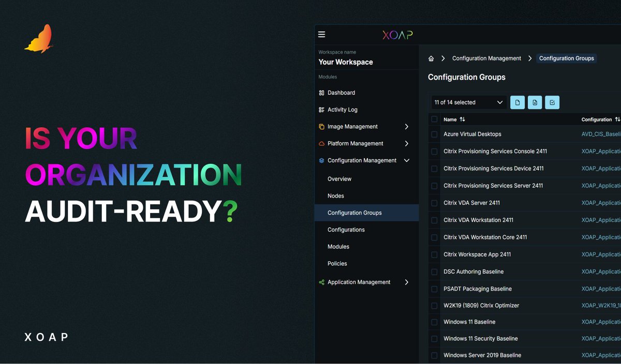Open the '11 of 14 selected' dropdown
Viewport: 621px width, 364px height.
tap(468, 102)
